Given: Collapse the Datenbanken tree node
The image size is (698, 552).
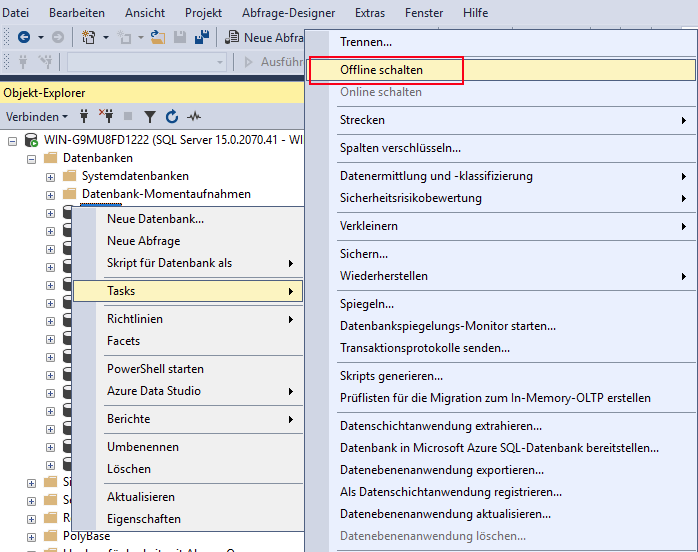Looking at the screenshot, I should pyautogui.click(x=32, y=158).
